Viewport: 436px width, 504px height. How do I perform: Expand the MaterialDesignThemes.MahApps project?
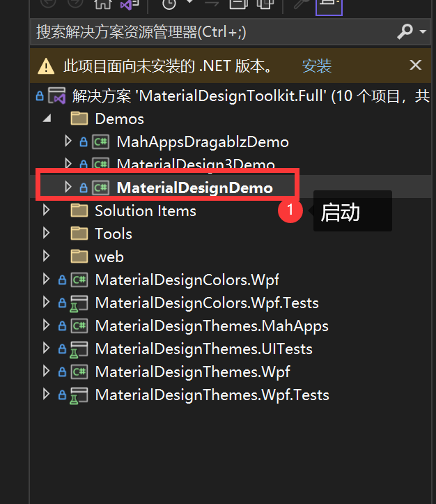pyautogui.click(x=46, y=326)
